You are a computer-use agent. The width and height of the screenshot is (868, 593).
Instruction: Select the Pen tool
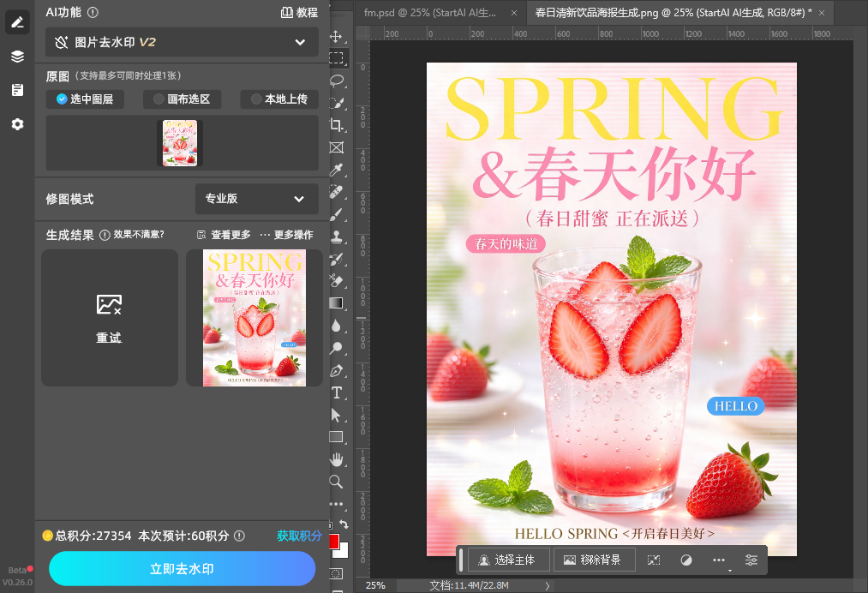coord(336,370)
